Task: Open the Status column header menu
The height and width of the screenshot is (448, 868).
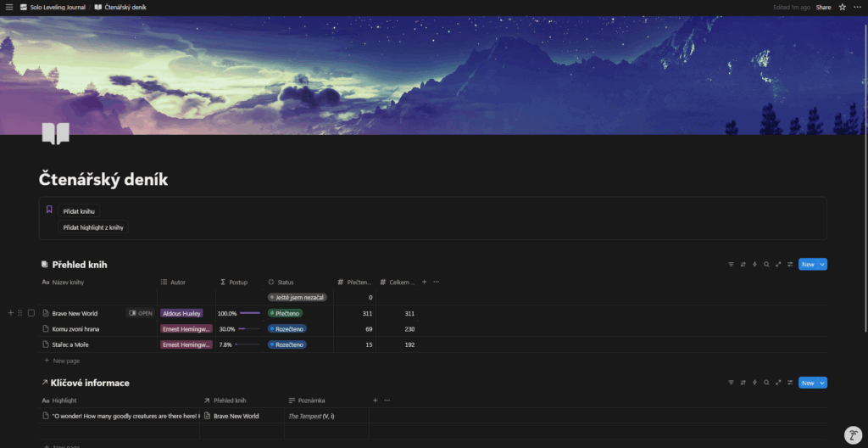Action: [x=286, y=282]
